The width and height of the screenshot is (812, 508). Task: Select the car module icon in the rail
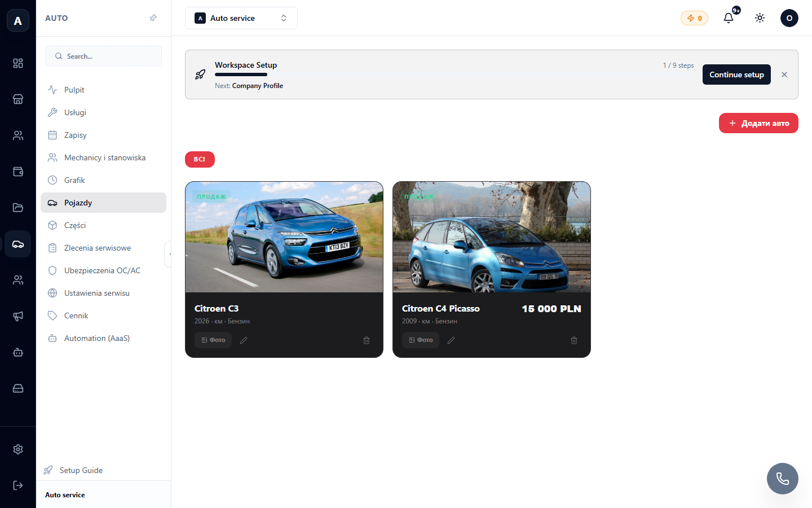click(x=18, y=244)
